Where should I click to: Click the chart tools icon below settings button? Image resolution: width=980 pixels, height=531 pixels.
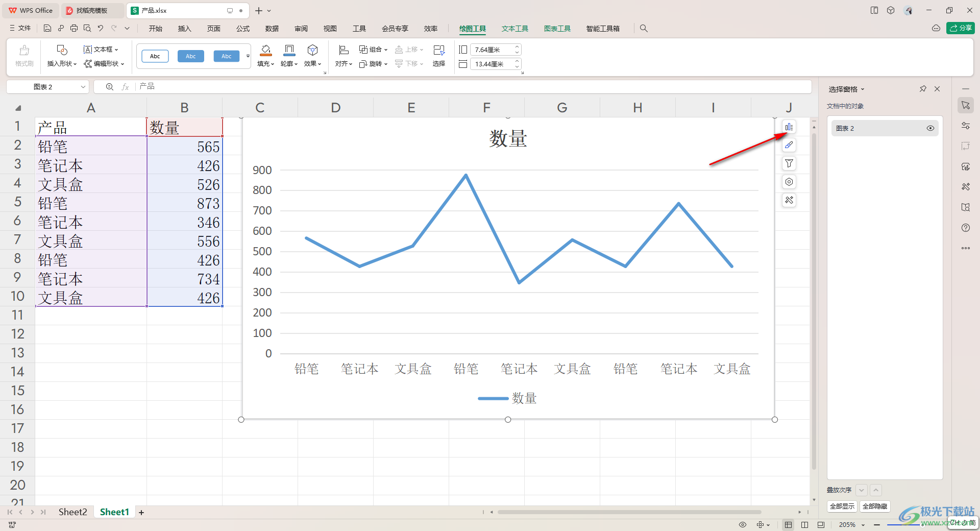point(789,200)
